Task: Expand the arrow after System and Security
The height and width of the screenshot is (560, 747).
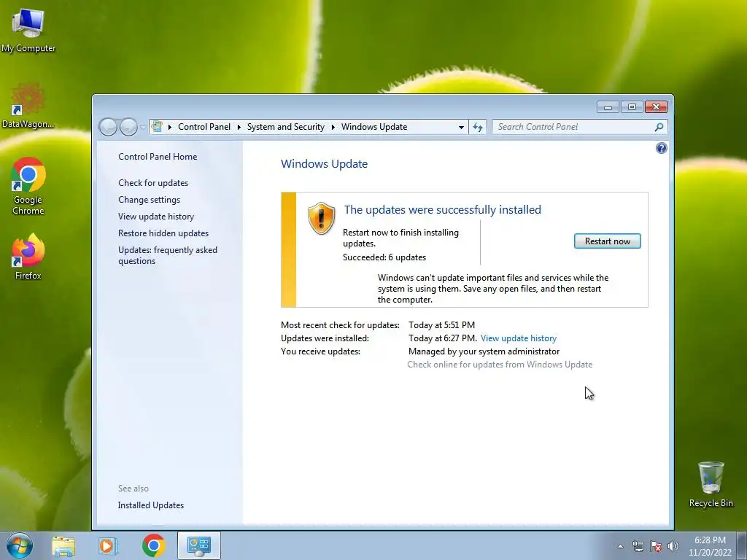Action: coord(333,127)
